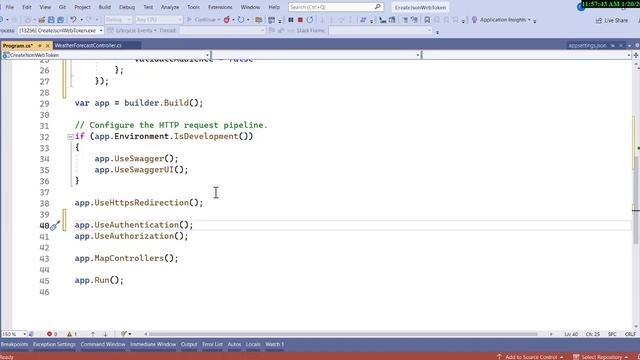
Task: Go to next issue with down arrow
Action: (105, 334)
